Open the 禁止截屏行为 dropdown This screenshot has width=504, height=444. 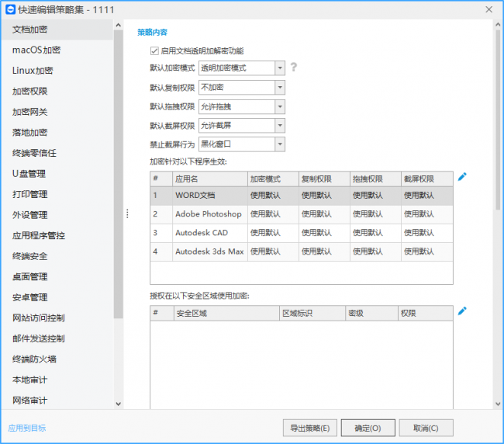pyautogui.click(x=242, y=144)
